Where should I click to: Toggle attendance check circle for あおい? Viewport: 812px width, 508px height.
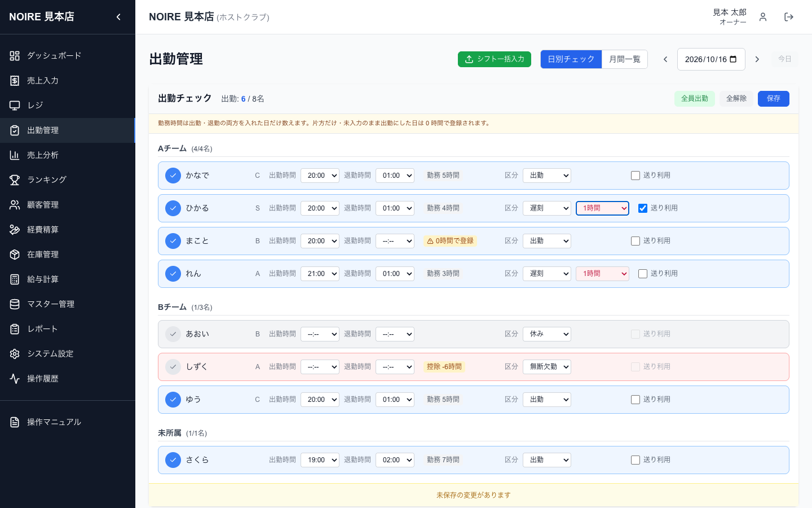click(173, 334)
